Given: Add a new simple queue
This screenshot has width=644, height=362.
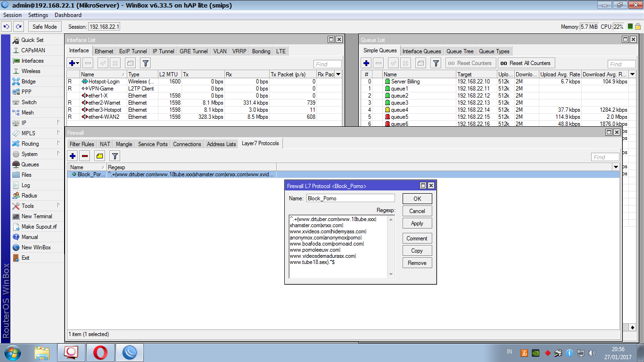Looking at the screenshot, I should coord(366,63).
